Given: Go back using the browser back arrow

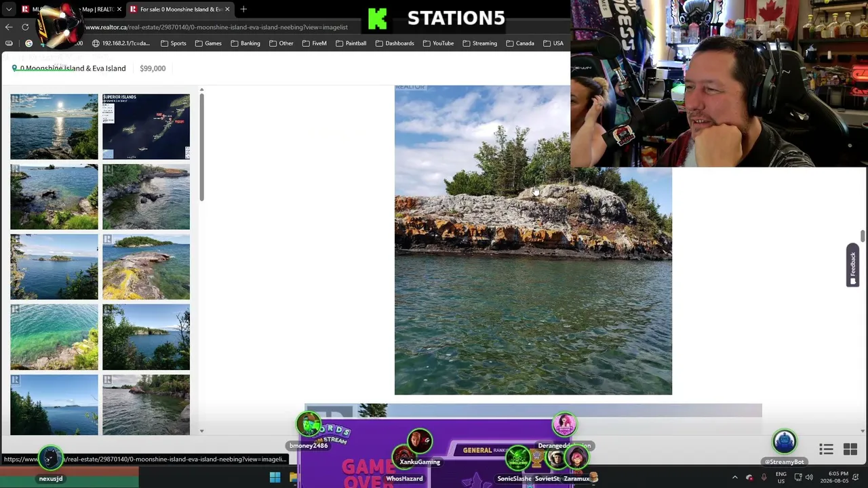Looking at the screenshot, I should (x=9, y=27).
